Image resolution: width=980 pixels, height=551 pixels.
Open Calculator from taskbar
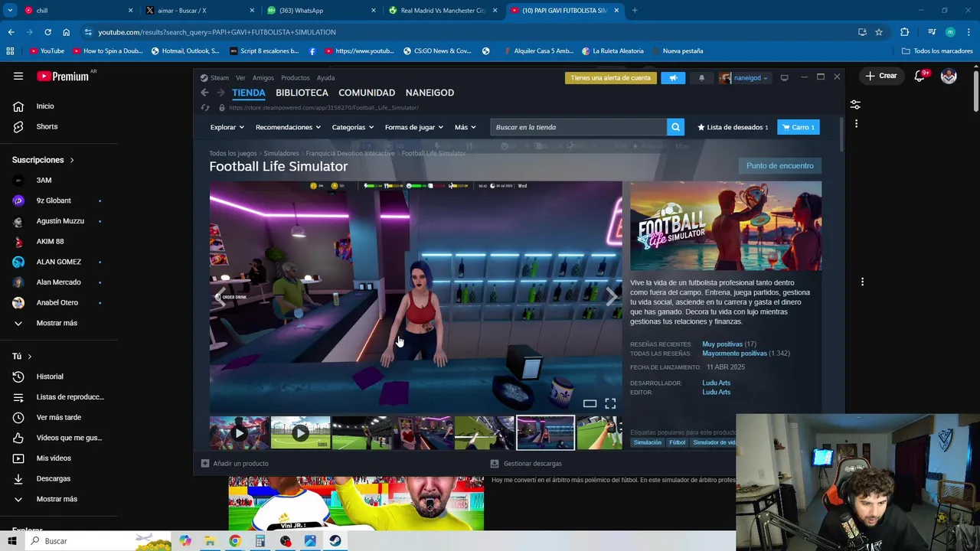(x=260, y=541)
